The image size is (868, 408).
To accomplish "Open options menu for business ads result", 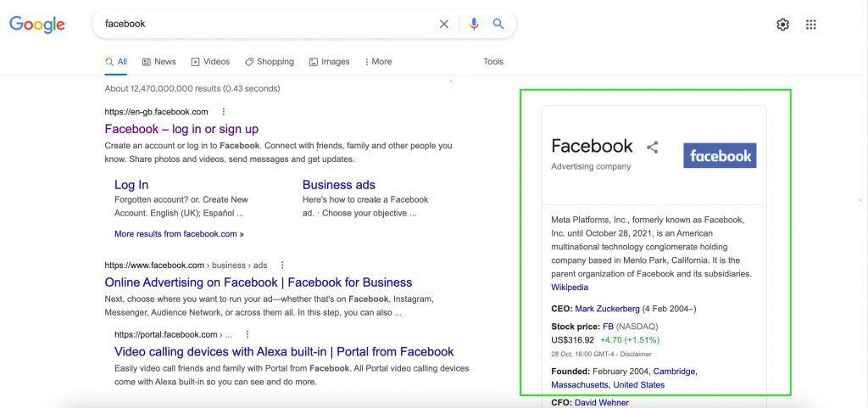I will click(281, 265).
